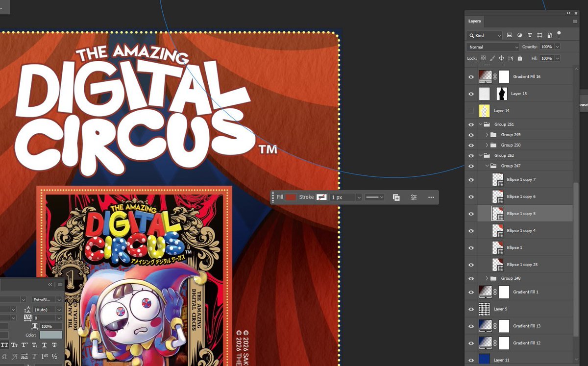
Task: Open stroke line style dropdown
Action: tap(375, 197)
